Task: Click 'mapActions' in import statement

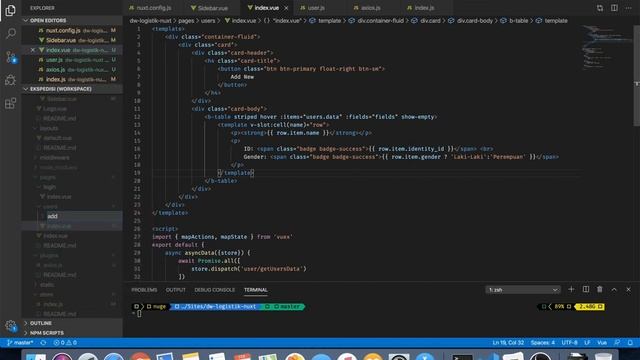Action: [x=198, y=237]
